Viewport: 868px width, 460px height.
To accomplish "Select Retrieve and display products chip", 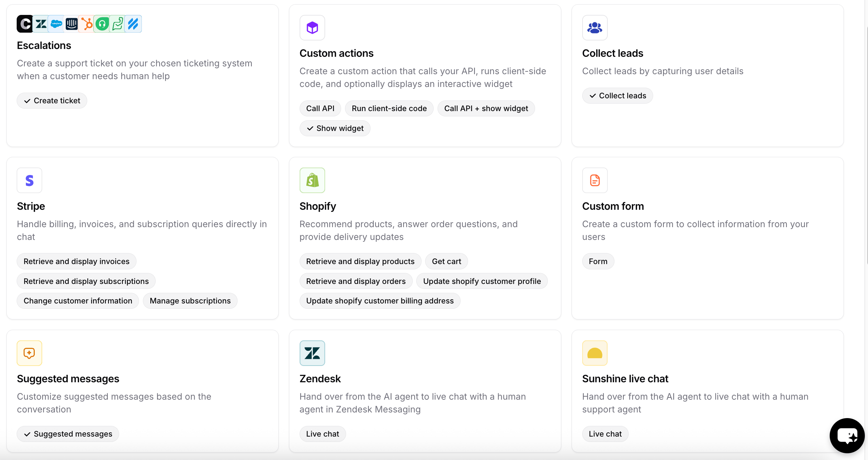I will pos(360,262).
